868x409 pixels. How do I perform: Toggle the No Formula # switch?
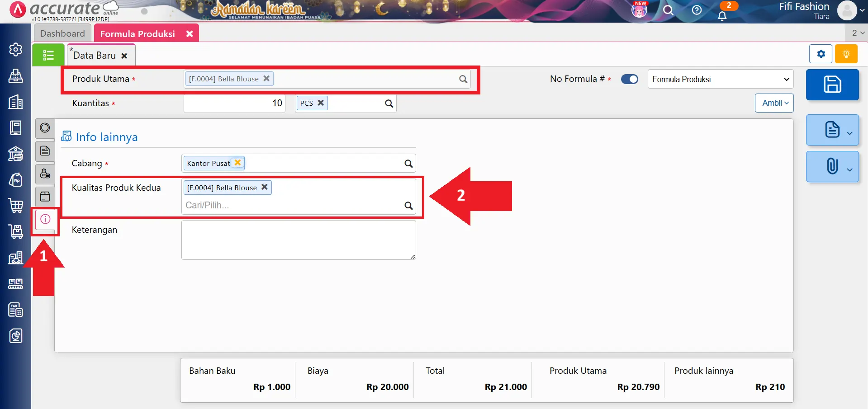pos(629,79)
